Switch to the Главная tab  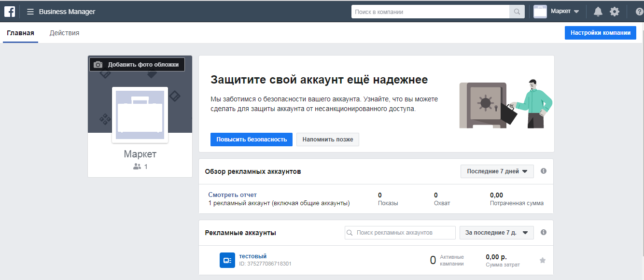pyautogui.click(x=20, y=33)
